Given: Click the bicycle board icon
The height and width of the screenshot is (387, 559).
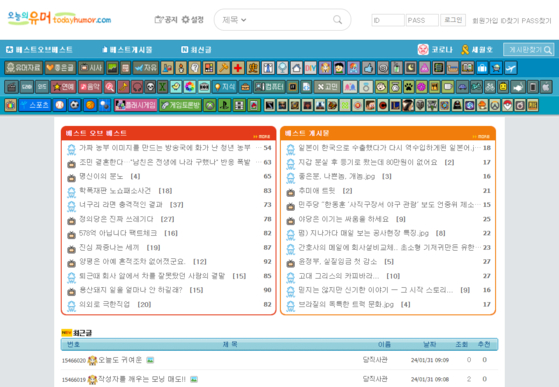Looking at the screenshot, I should [490, 87].
